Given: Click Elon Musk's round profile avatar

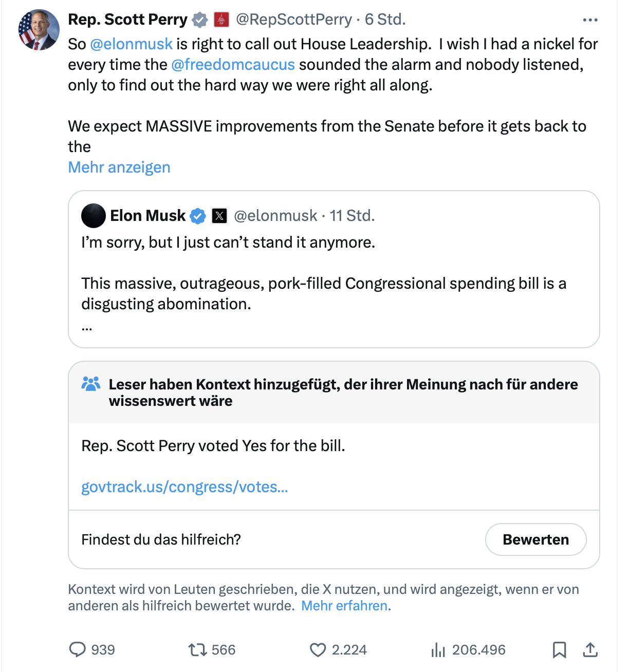Looking at the screenshot, I should [94, 216].
